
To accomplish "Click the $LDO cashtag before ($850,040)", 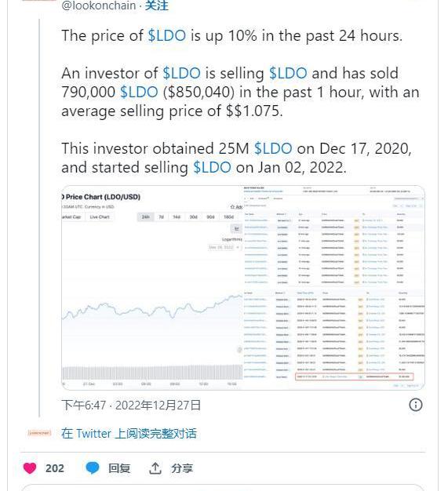I will [139, 92].
